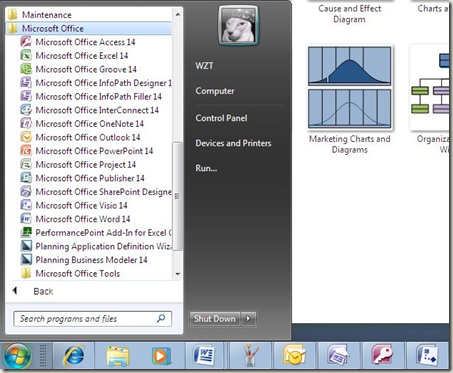Click the OneNote 14 icon
This screenshot has width=453, height=373.
pyautogui.click(x=26, y=124)
